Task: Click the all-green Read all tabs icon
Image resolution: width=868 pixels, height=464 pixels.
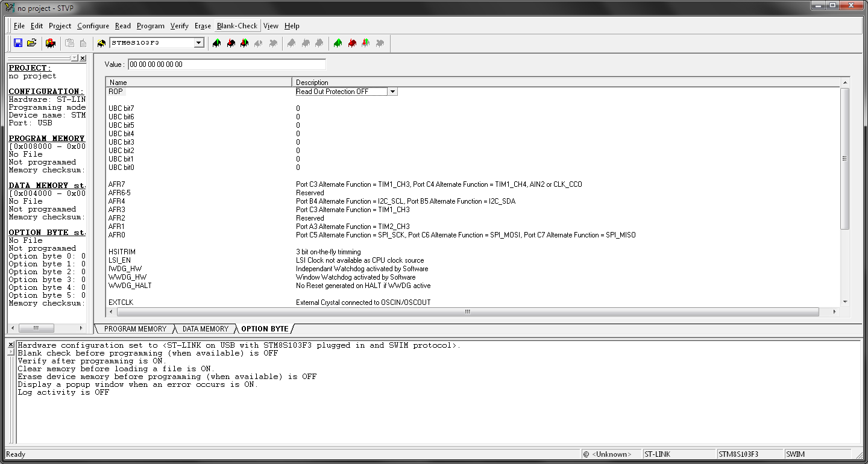Action: pos(338,43)
